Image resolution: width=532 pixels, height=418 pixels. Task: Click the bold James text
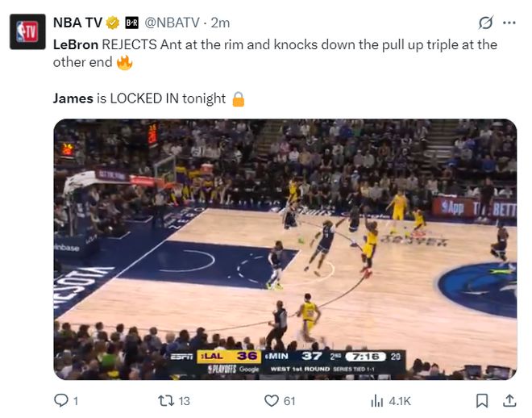(x=73, y=98)
